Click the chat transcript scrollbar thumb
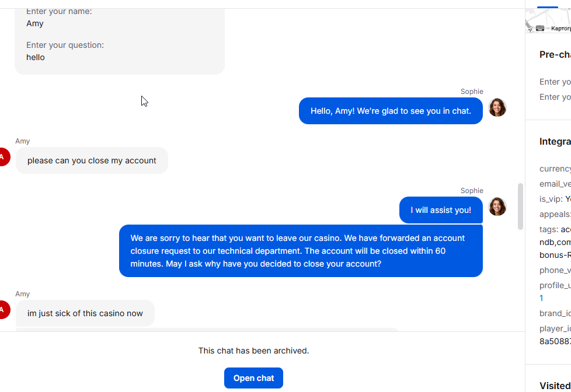This screenshot has width=571, height=392. 520,206
